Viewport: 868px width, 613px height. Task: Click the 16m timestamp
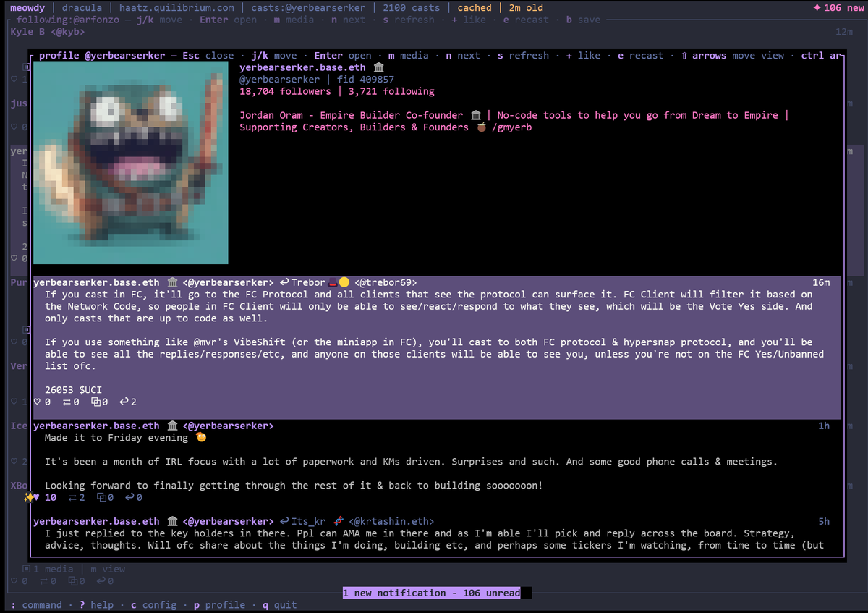pyautogui.click(x=821, y=282)
